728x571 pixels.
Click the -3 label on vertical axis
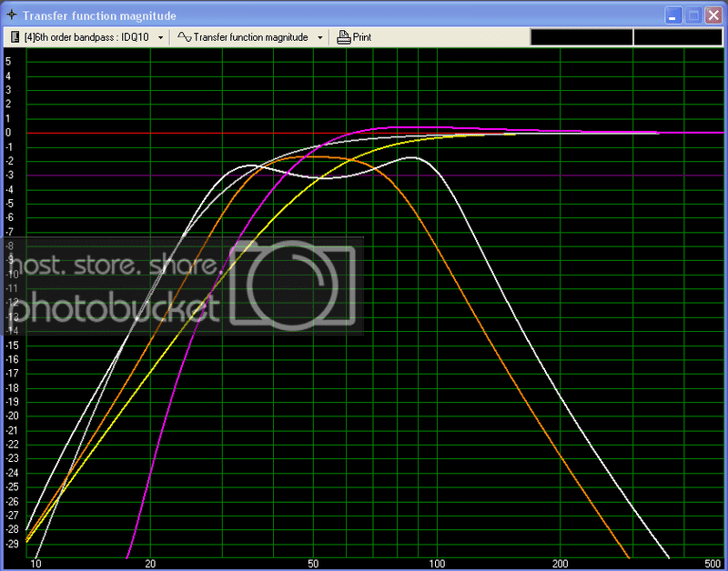[x=10, y=175]
